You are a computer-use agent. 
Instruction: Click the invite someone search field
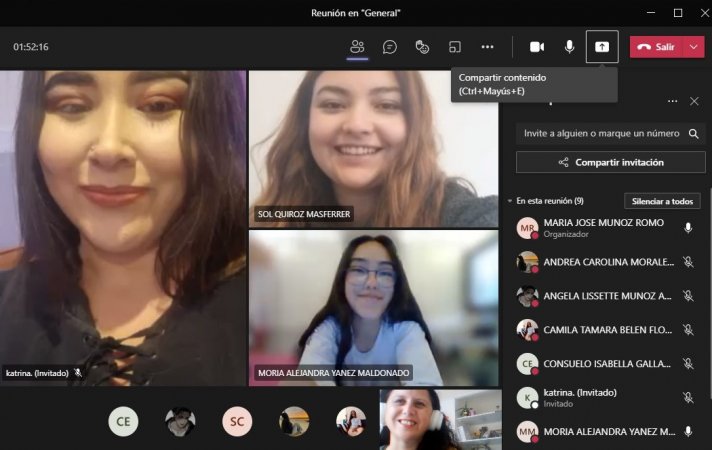tap(600, 133)
